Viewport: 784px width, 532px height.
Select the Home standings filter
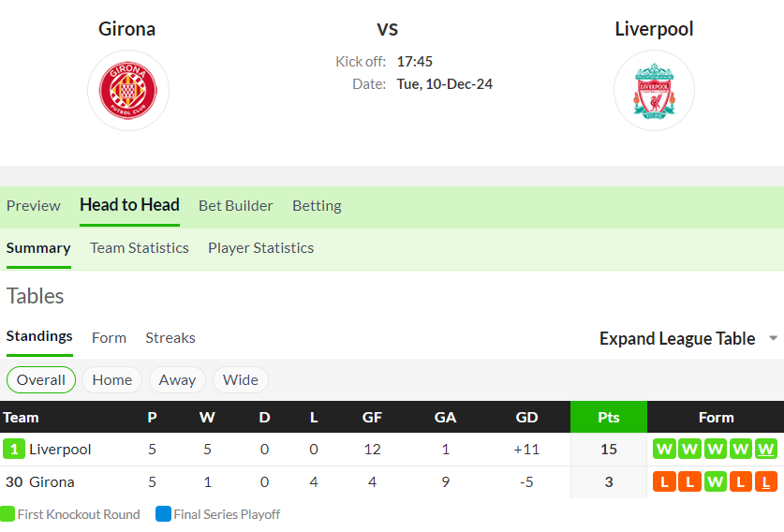[112, 380]
